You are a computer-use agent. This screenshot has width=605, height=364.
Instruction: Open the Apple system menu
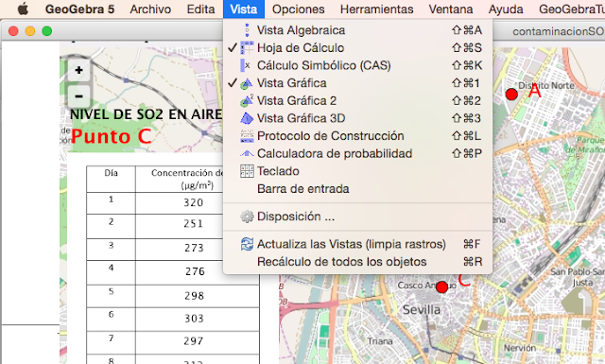click(23, 9)
